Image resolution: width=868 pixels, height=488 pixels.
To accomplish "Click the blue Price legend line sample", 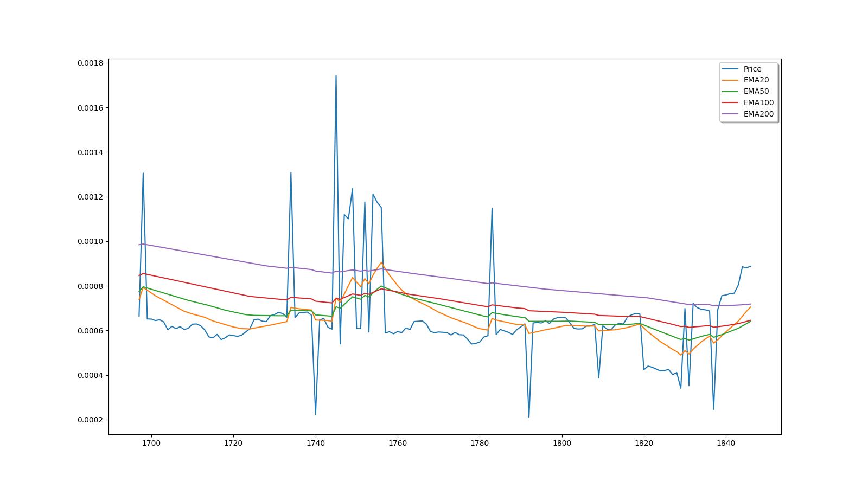I will (x=730, y=69).
